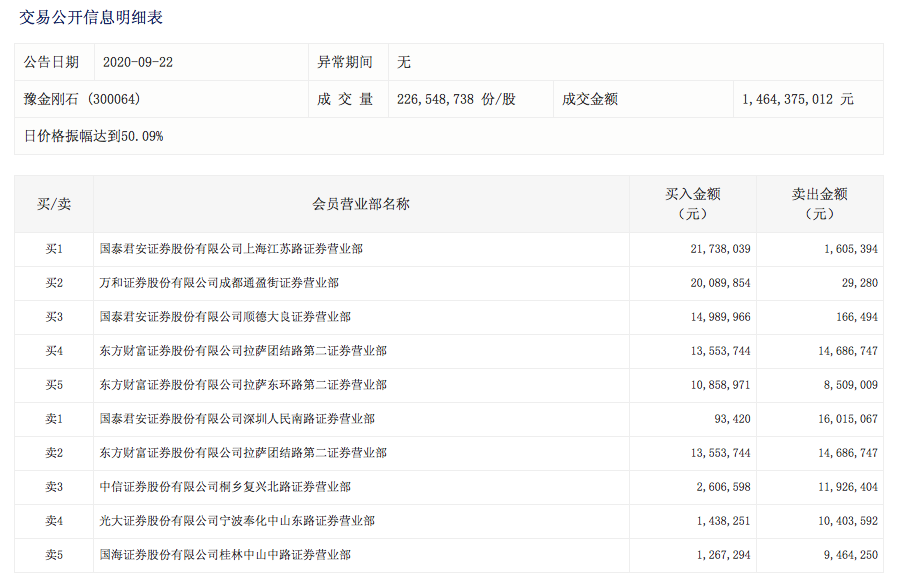Select the 买3 row label
The height and width of the screenshot is (575, 897).
(54, 318)
